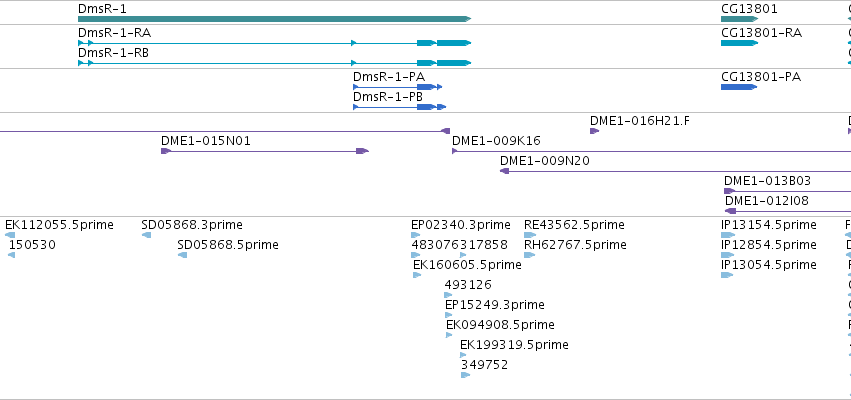Select the CG13801-RA transcript block
This screenshot has width=851, height=400.
coord(739,43)
